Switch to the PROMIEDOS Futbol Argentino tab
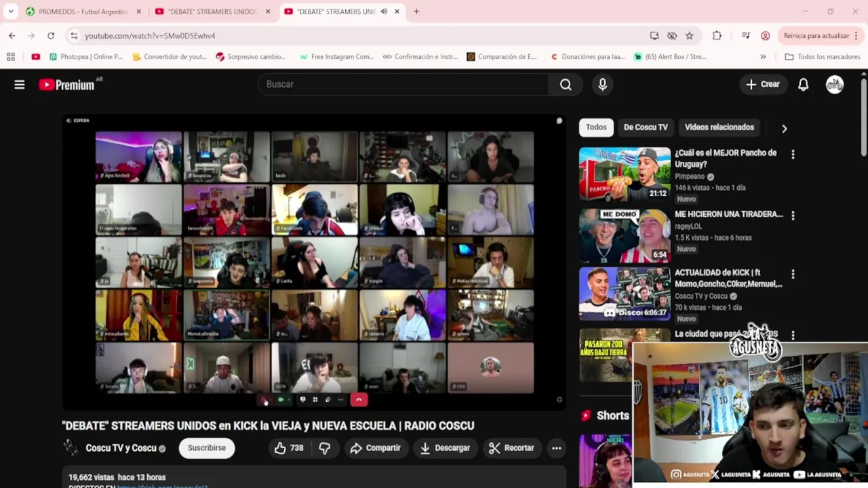The width and height of the screenshot is (868, 488). coord(84,12)
